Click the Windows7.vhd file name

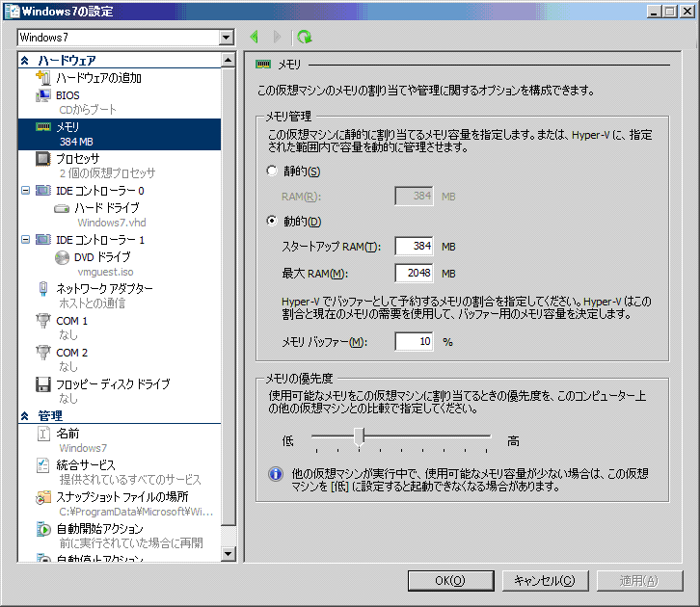(x=112, y=223)
